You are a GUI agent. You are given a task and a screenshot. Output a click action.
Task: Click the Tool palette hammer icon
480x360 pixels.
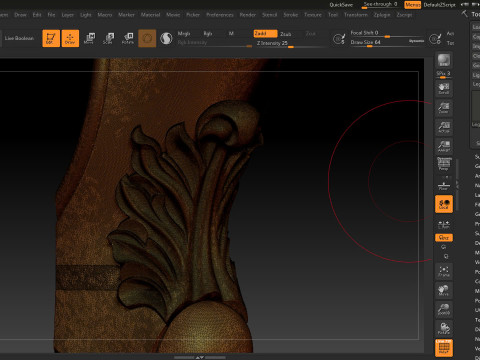pos(465,14)
